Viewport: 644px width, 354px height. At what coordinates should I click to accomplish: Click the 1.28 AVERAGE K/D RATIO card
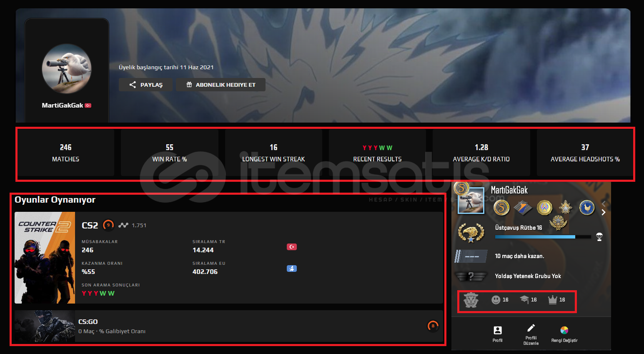(481, 153)
